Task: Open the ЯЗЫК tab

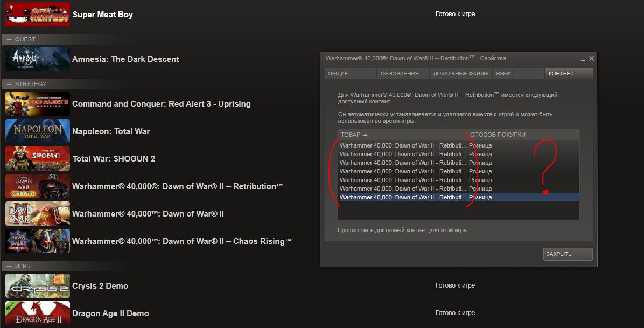Action: tap(519, 74)
